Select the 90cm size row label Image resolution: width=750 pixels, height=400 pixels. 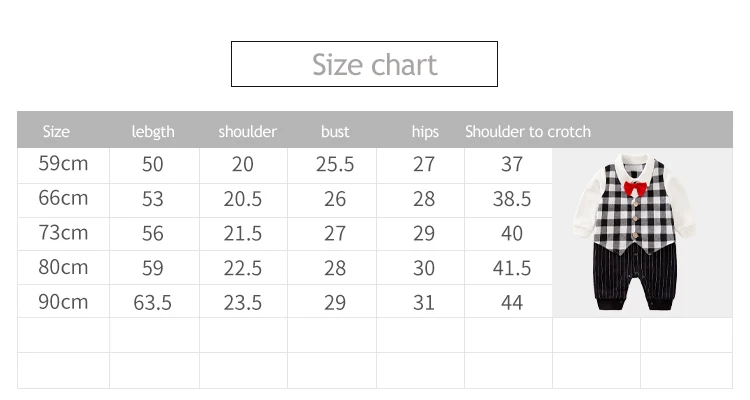pos(63,301)
